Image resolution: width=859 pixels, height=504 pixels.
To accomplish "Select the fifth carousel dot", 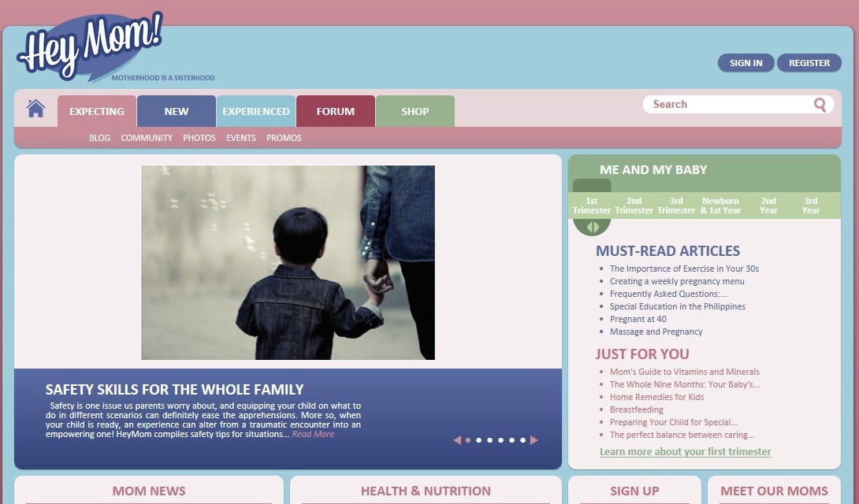I will pos(511,440).
